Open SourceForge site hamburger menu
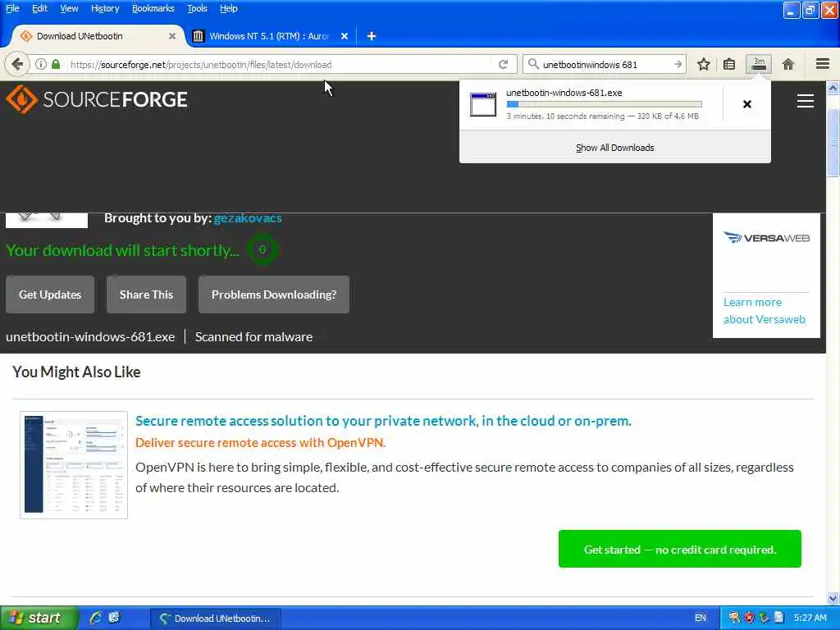Screen dimensions: 840x630 pos(806,101)
